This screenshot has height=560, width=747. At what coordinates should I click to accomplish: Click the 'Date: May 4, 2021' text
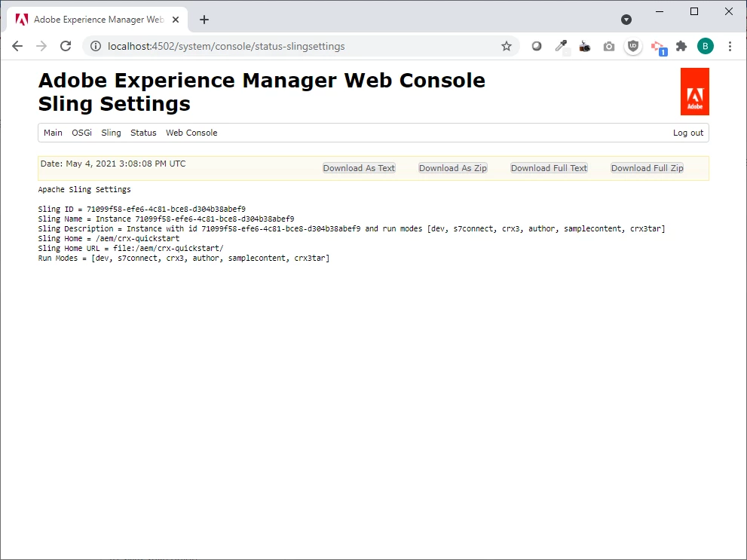pyautogui.click(x=113, y=164)
